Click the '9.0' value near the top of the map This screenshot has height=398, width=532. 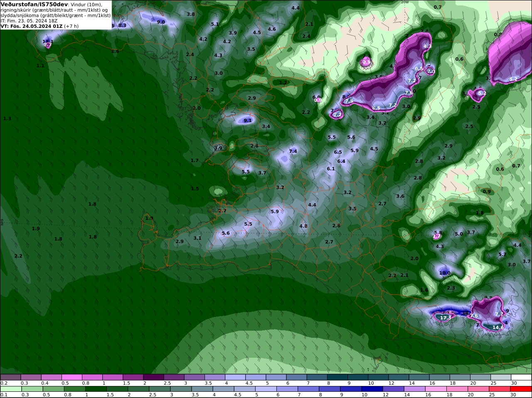coord(161,22)
